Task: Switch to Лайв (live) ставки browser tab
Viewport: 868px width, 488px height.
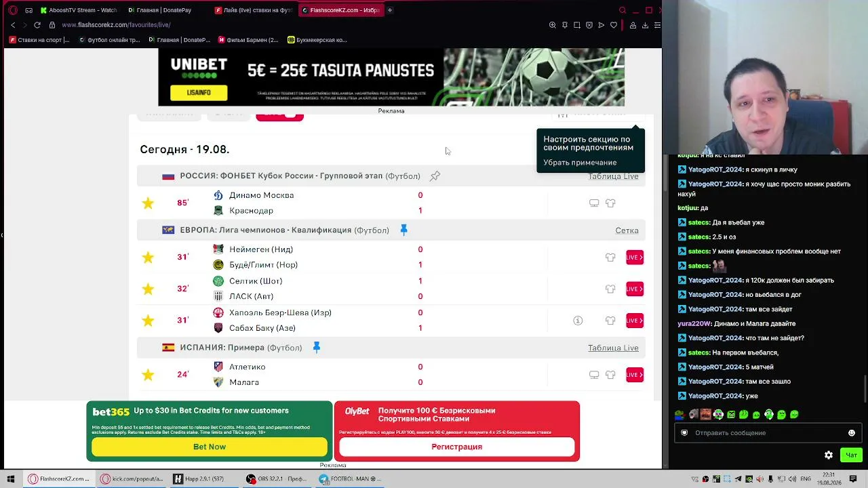Action: click(253, 10)
